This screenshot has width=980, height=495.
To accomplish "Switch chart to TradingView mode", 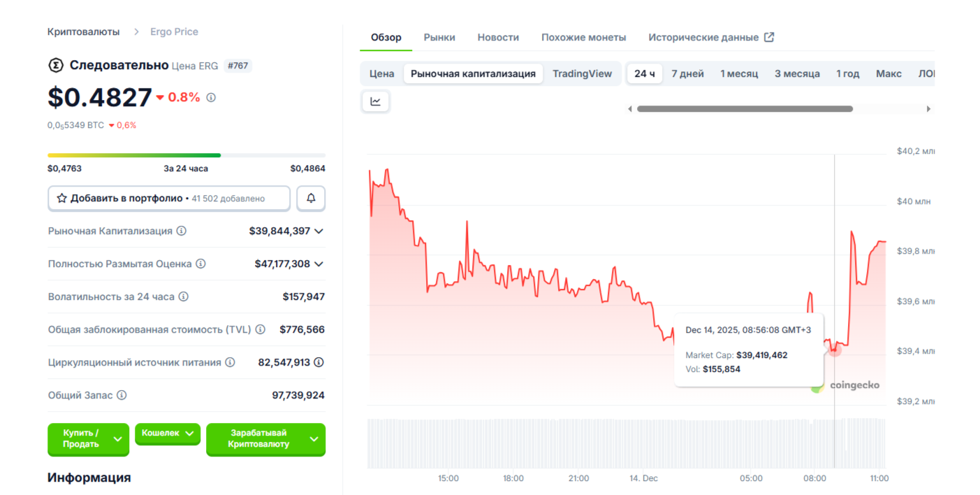I will point(582,73).
